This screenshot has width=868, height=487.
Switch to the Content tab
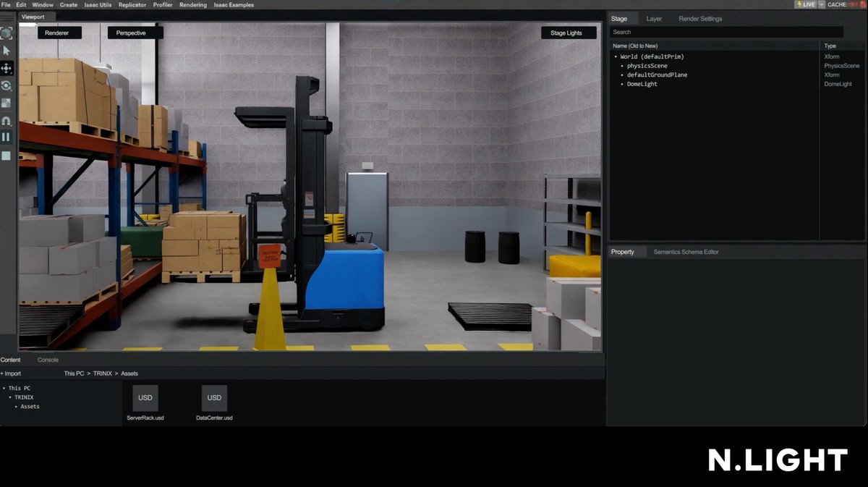pyautogui.click(x=10, y=360)
